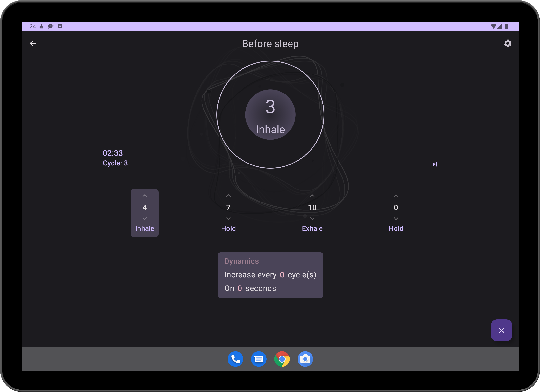The image size is (540, 392).
Task: Tap the 'Cycle: 8' counter
Action: [x=115, y=163]
